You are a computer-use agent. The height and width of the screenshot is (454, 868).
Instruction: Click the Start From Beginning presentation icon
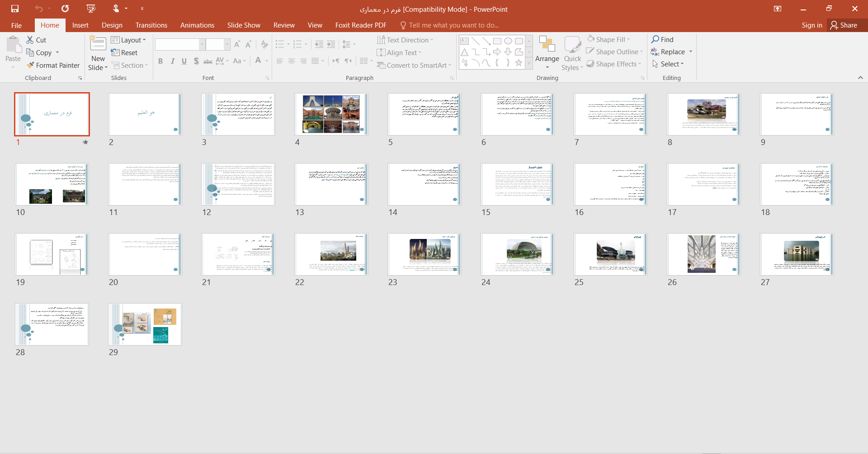click(91, 9)
